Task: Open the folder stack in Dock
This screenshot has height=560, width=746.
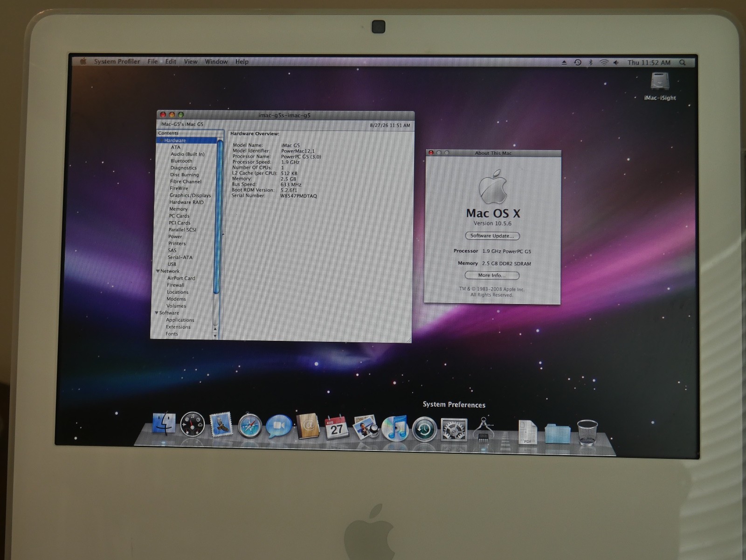Action: pos(557,433)
